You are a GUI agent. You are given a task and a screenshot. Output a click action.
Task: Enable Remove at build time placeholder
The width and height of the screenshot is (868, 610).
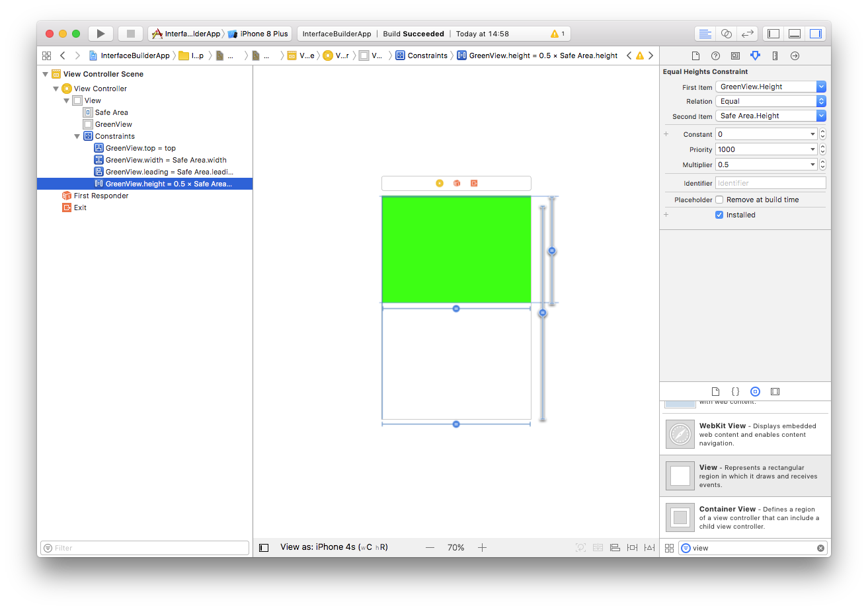719,200
